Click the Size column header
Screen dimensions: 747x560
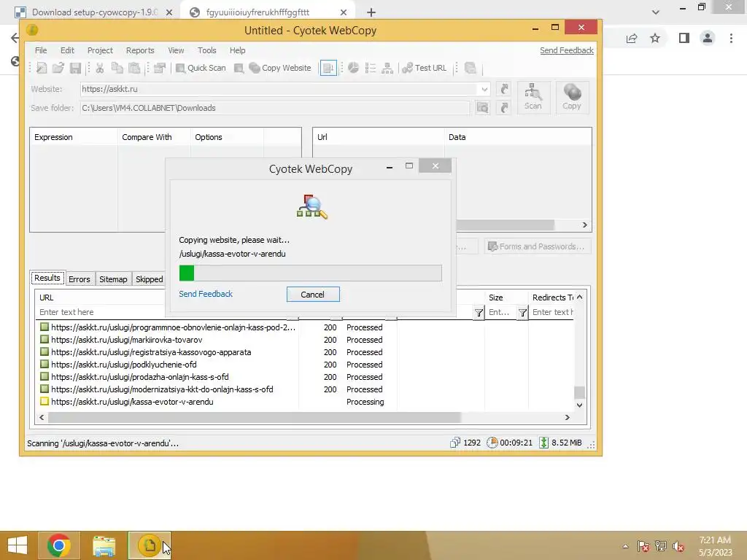pos(506,297)
